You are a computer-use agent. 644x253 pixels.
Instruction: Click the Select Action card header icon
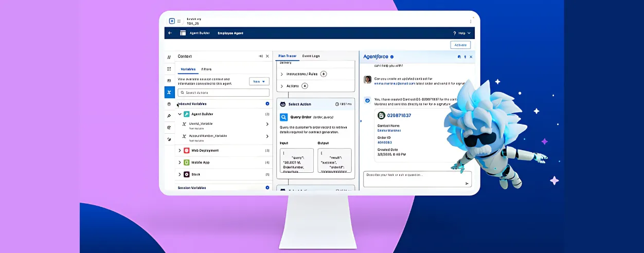[x=282, y=104]
